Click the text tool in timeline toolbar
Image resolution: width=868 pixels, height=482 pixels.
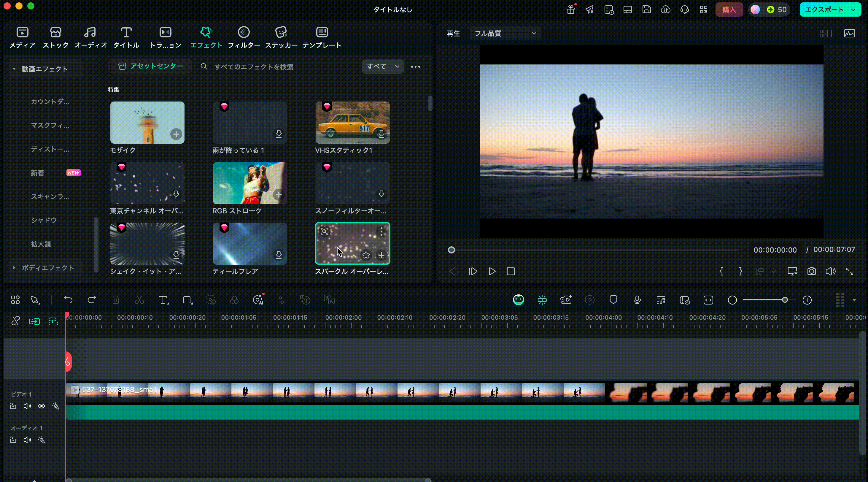163,300
